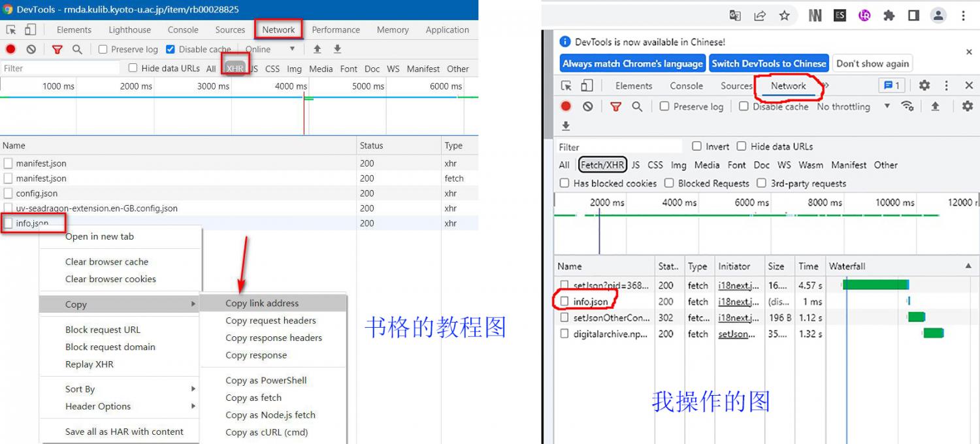This screenshot has width=980, height=444.
Task: Select Copy link address menu entry
Action: (x=262, y=303)
